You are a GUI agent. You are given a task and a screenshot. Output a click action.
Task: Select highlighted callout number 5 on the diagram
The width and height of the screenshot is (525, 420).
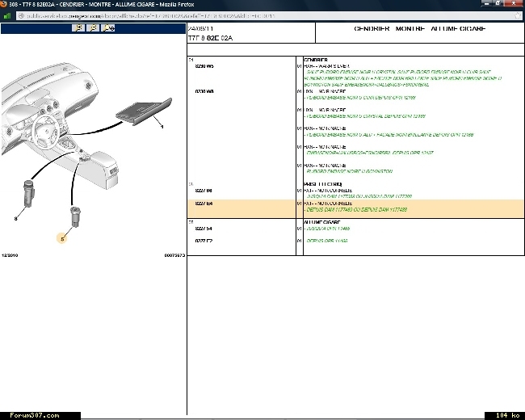[x=62, y=238]
